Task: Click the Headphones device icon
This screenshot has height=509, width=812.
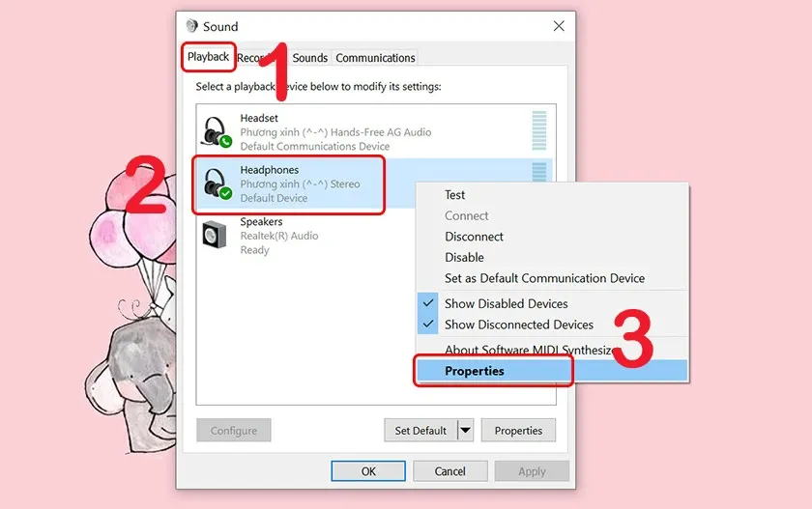Action: pos(217,184)
